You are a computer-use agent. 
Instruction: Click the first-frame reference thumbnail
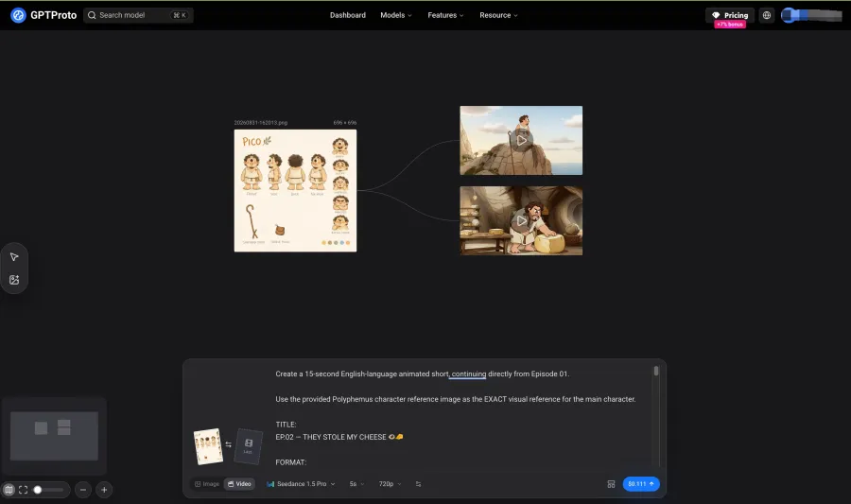click(x=208, y=446)
